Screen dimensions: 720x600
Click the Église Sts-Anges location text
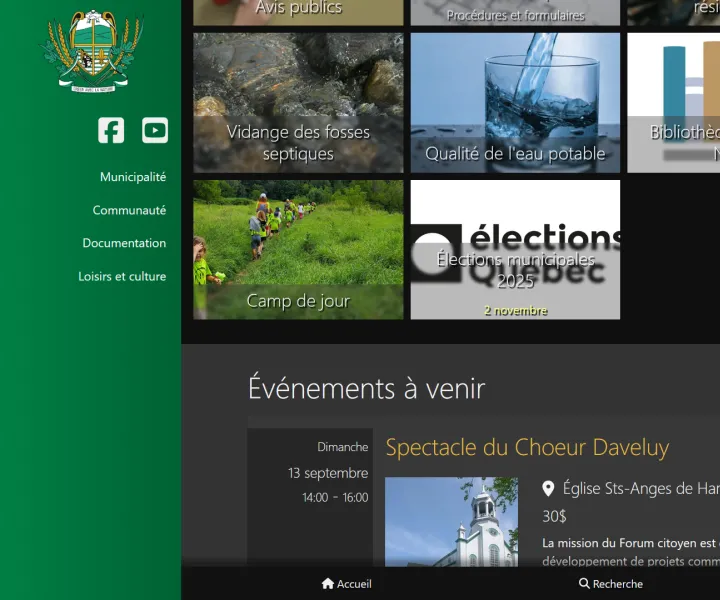click(641, 488)
